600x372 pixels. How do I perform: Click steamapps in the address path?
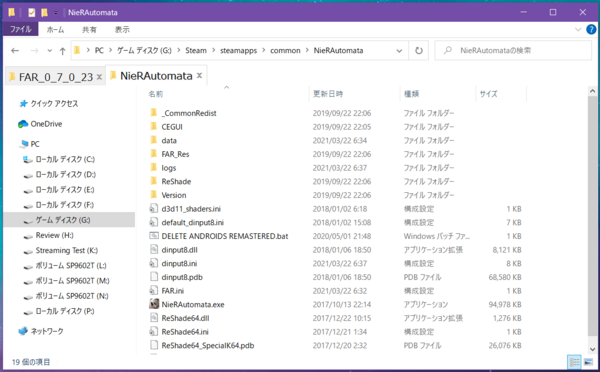[238, 51]
